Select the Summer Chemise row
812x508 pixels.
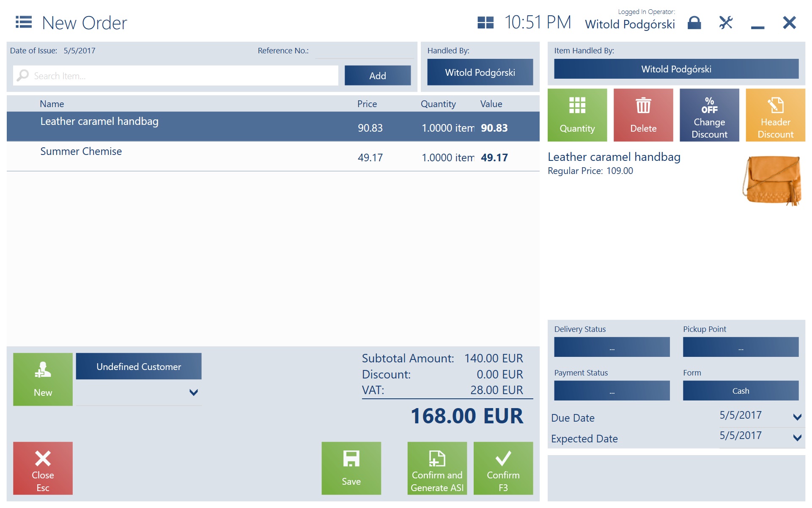(x=273, y=156)
